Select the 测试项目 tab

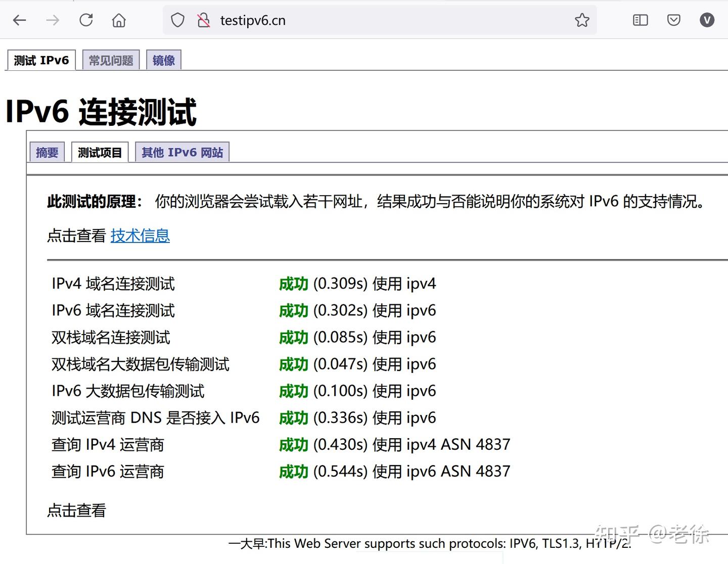[x=100, y=152]
